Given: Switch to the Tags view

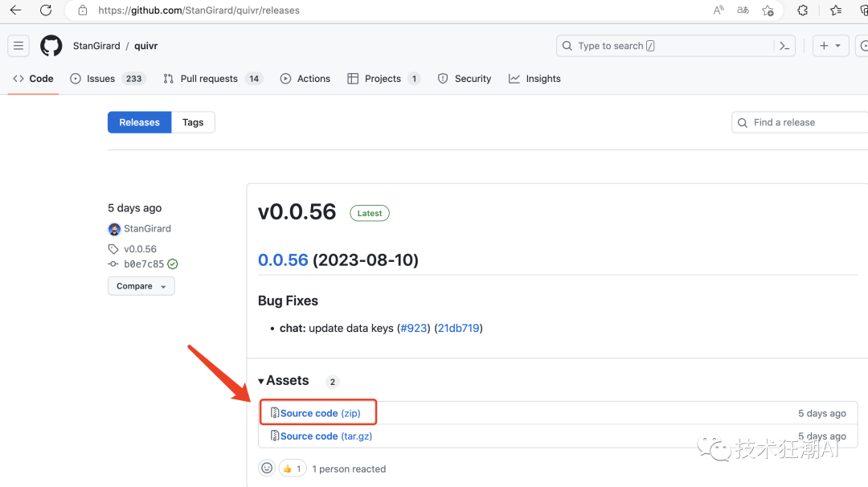Looking at the screenshot, I should pyautogui.click(x=193, y=122).
